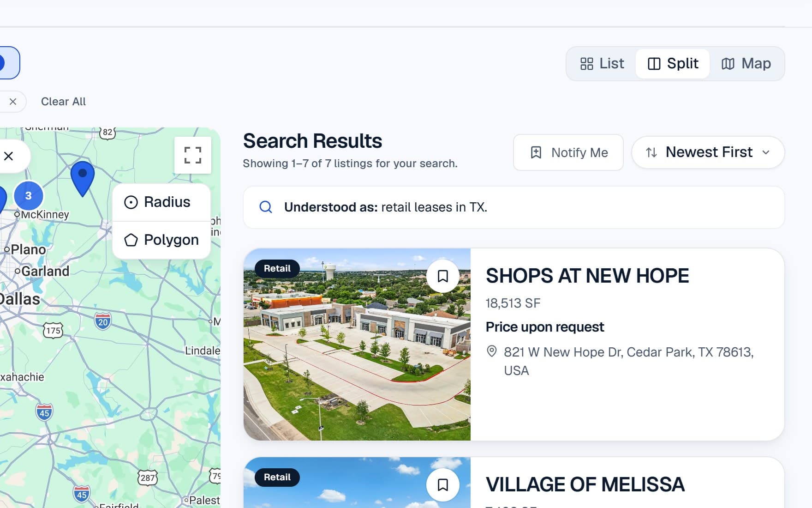This screenshot has width=812, height=508.
Task: Click the Lindale label on the map
Action: [203, 351]
